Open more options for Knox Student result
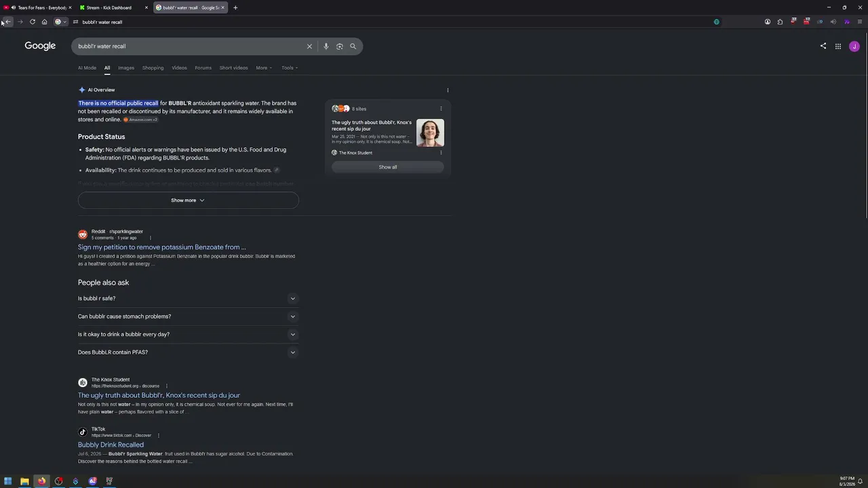The image size is (868, 488). pos(166,386)
